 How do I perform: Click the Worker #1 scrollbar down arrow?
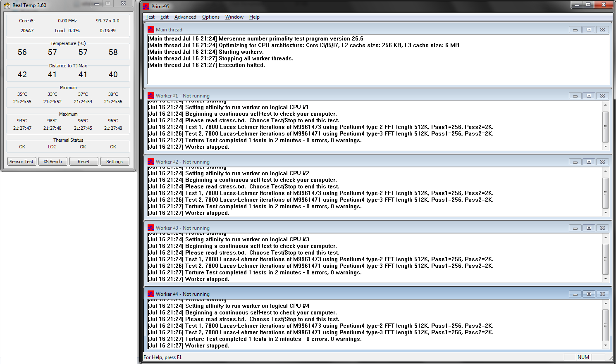pyautogui.click(x=606, y=146)
